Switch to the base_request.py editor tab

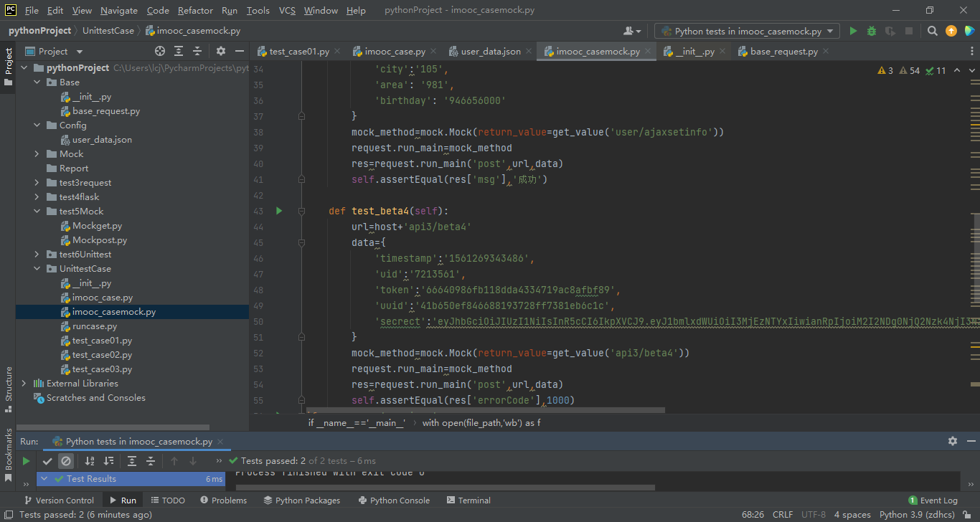(x=783, y=51)
